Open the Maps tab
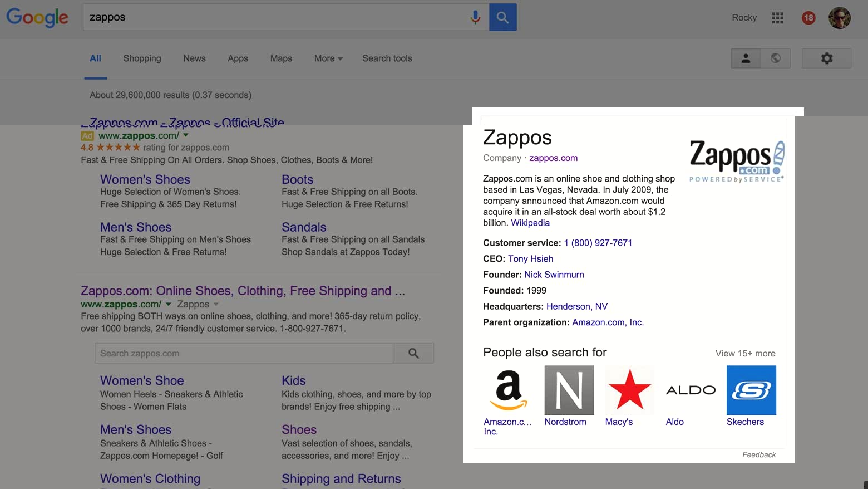 pyautogui.click(x=281, y=58)
